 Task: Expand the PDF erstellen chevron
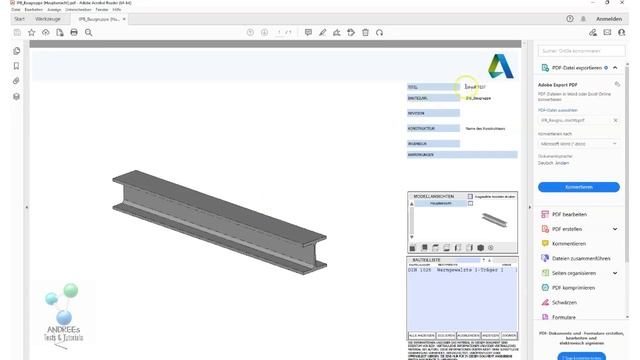pos(615,229)
